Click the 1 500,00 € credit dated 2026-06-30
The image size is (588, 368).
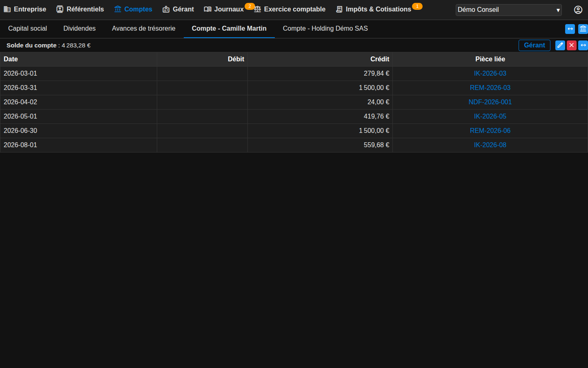click(374, 131)
